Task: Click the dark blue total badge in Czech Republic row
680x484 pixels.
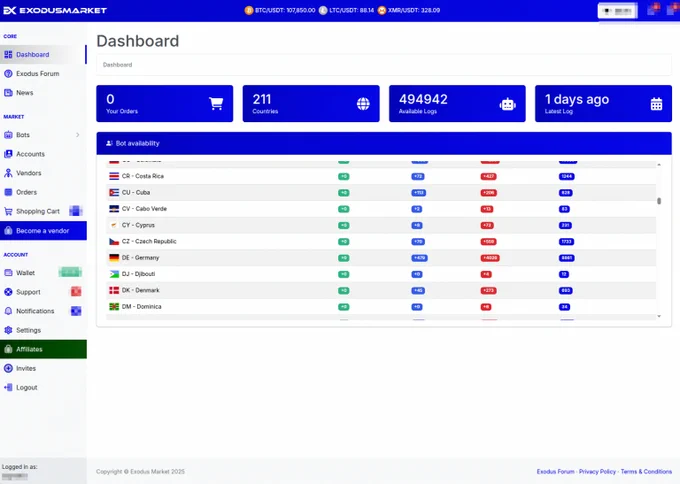Action: pyautogui.click(x=566, y=242)
